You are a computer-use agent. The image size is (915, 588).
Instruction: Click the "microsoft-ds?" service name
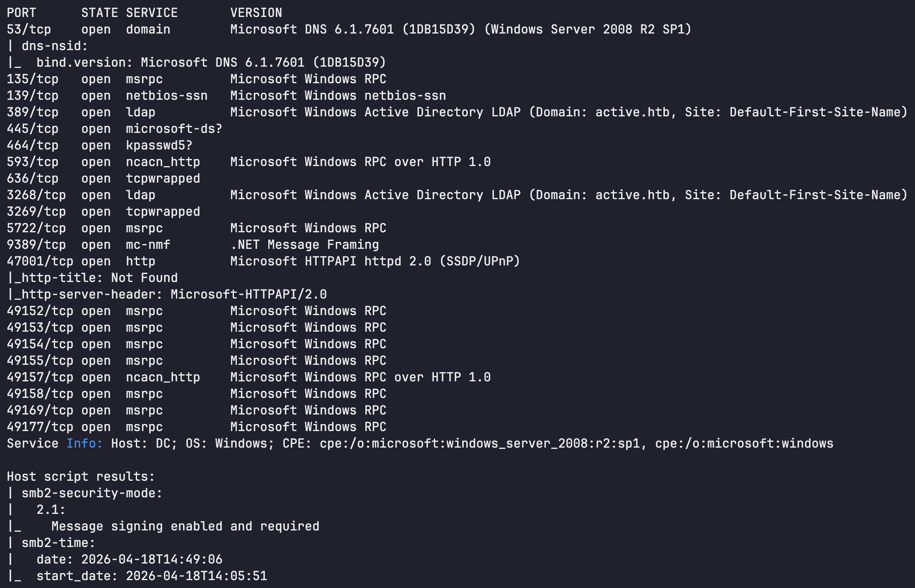(x=174, y=129)
